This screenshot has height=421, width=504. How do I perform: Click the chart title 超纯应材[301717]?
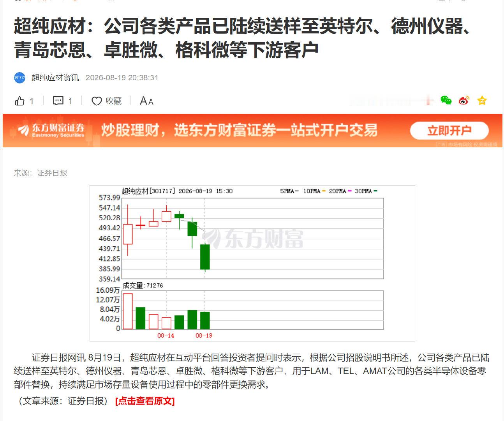pos(148,191)
